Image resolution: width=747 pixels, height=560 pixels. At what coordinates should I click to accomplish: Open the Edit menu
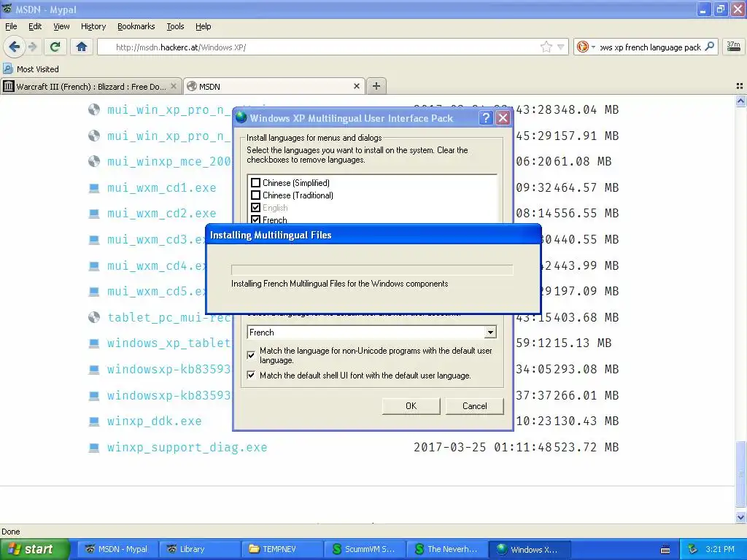[35, 26]
